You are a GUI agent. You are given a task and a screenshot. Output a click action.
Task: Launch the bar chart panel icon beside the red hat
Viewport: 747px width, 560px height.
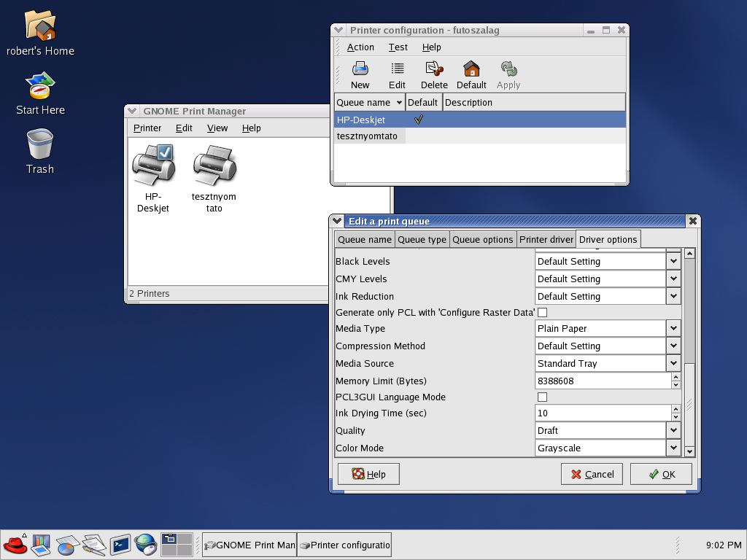(41, 545)
